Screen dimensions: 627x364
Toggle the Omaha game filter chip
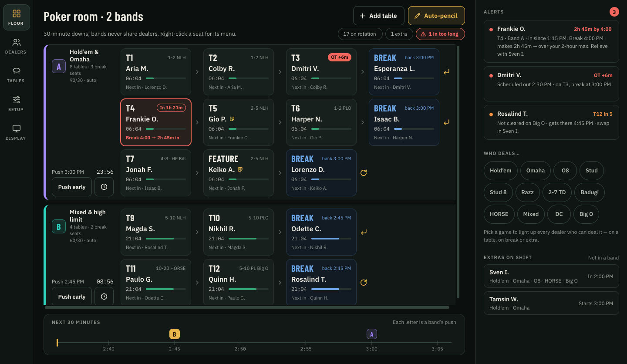(x=536, y=171)
